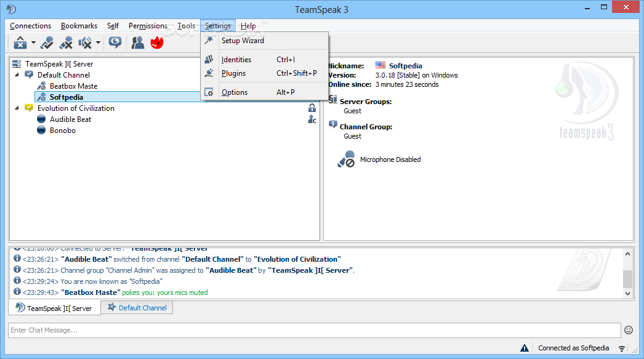Click Softpedia's muted microphone icon in tree

[41, 97]
